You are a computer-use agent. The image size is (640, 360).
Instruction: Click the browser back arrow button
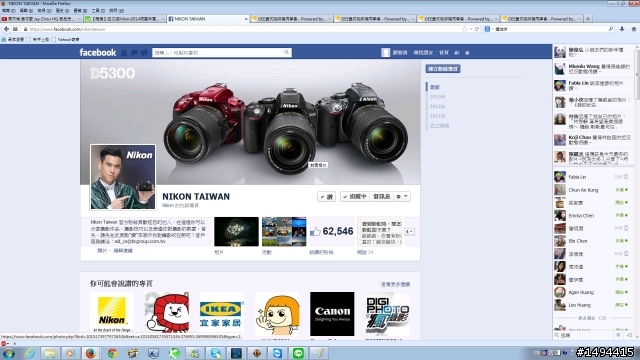click(x=6, y=29)
